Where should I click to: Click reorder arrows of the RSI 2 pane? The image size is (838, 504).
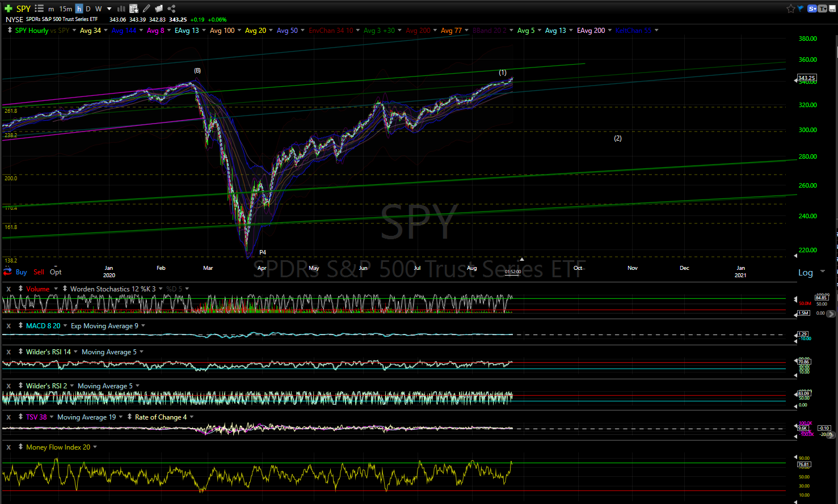point(20,386)
